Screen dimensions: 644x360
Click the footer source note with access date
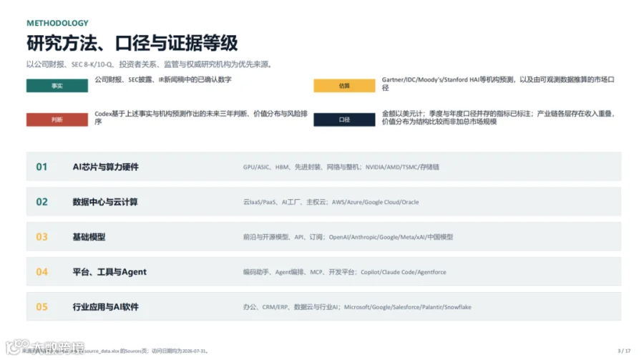(x=116, y=351)
